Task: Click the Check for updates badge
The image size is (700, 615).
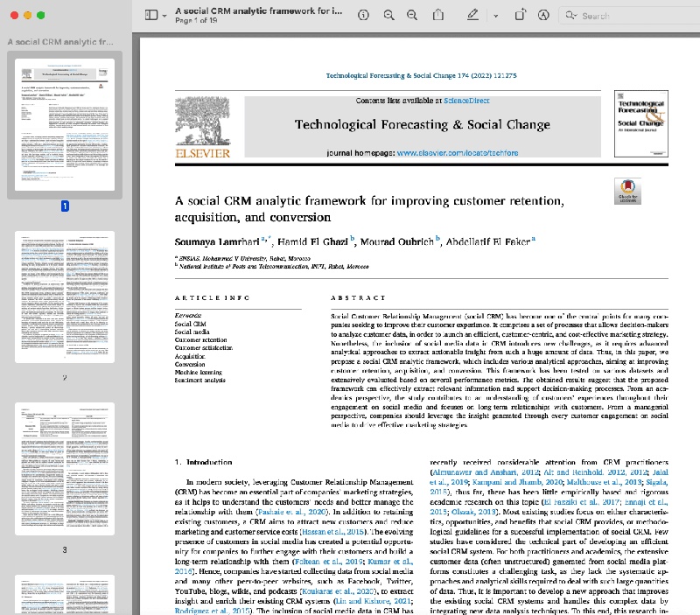Action: point(627,191)
